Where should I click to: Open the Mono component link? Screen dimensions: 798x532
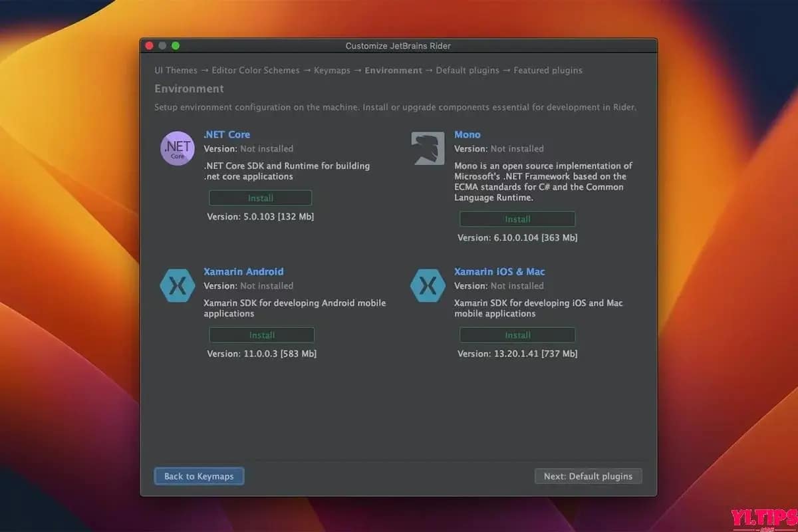coord(467,134)
